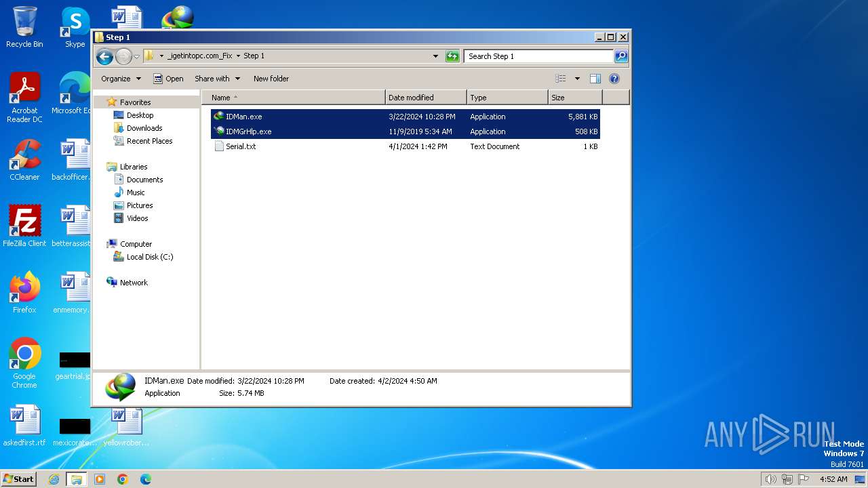Click media player taskbar icon
The image size is (868, 488).
[x=100, y=479]
